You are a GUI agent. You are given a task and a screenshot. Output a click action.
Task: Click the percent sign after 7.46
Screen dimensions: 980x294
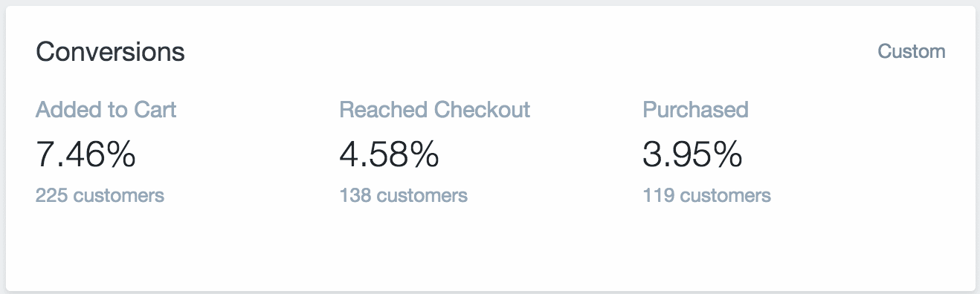[123, 154]
